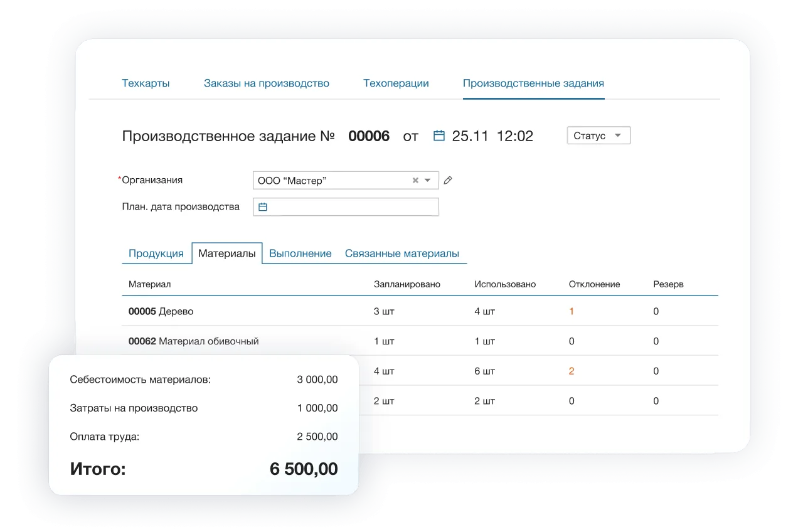Switch to the Техкарты tab
This screenshot has width=803, height=532.
146,83
